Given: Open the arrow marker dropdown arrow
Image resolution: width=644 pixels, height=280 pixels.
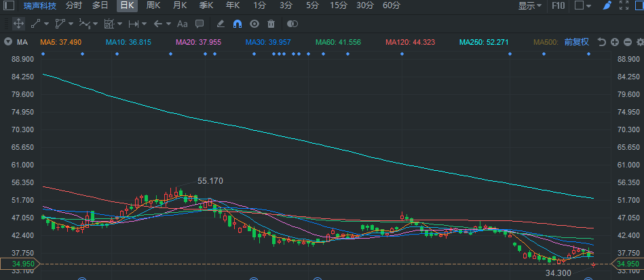Looking at the screenshot, I should point(169,24).
